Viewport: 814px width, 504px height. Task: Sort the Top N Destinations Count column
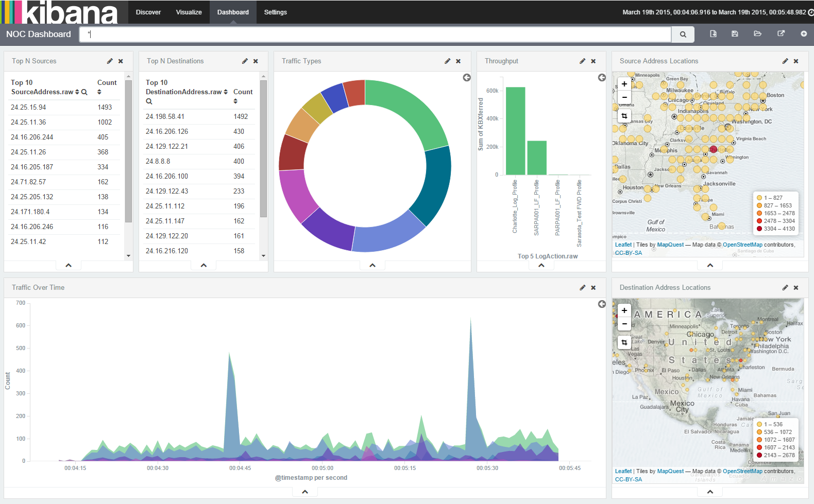coord(235,101)
